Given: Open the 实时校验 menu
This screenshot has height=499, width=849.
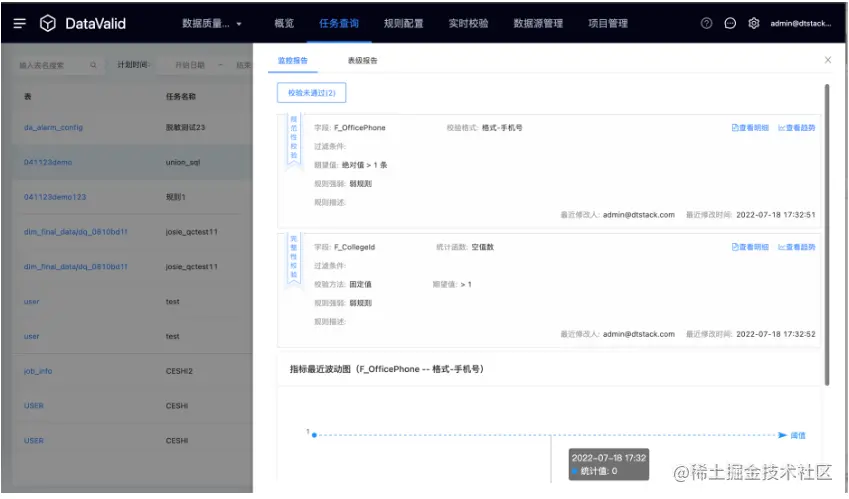Looking at the screenshot, I should pos(468,23).
